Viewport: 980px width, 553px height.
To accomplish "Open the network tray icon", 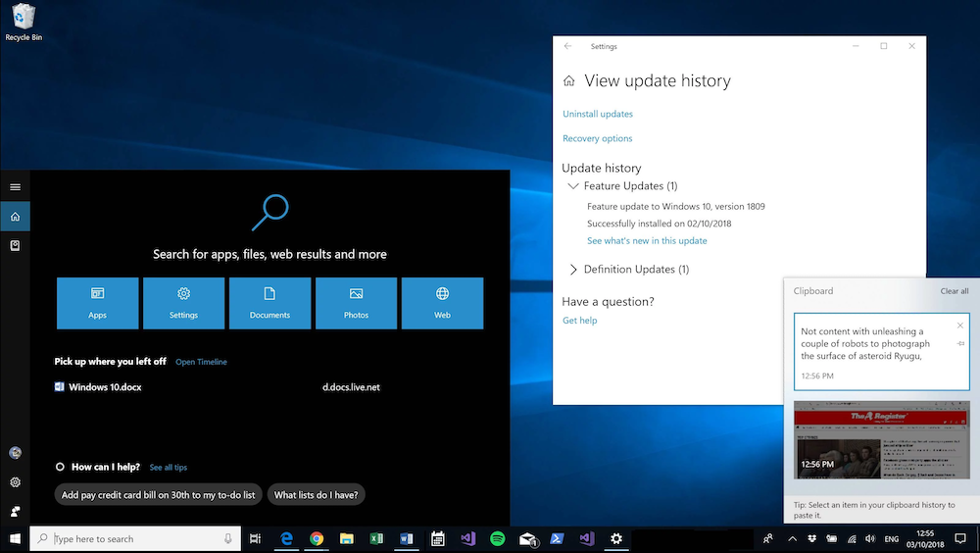I will click(852, 538).
